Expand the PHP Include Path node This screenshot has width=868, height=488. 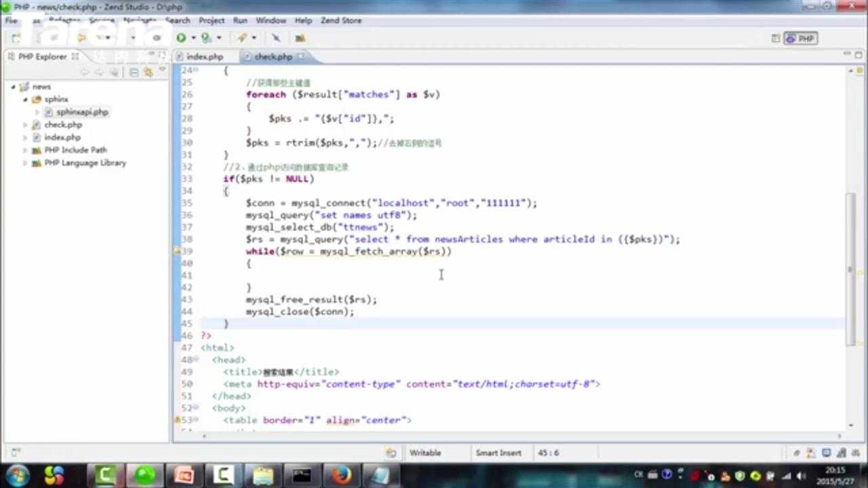coord(26,150)
